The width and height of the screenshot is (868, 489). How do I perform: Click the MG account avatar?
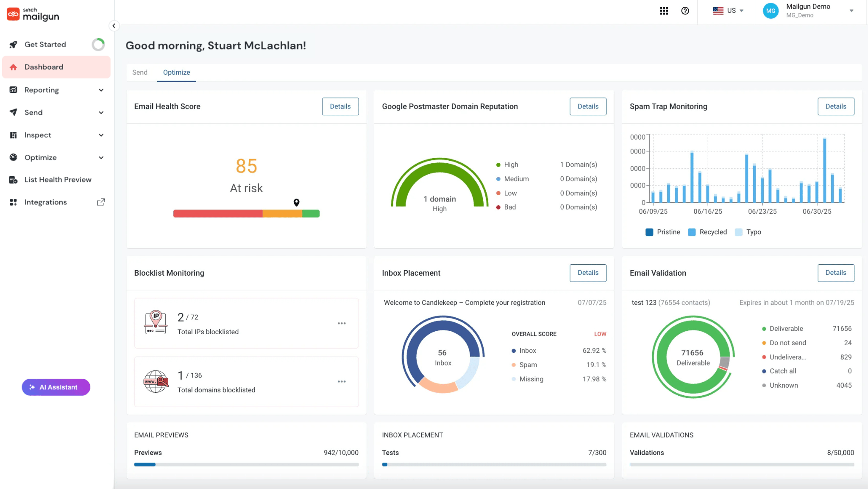click(x=771, y=11)
